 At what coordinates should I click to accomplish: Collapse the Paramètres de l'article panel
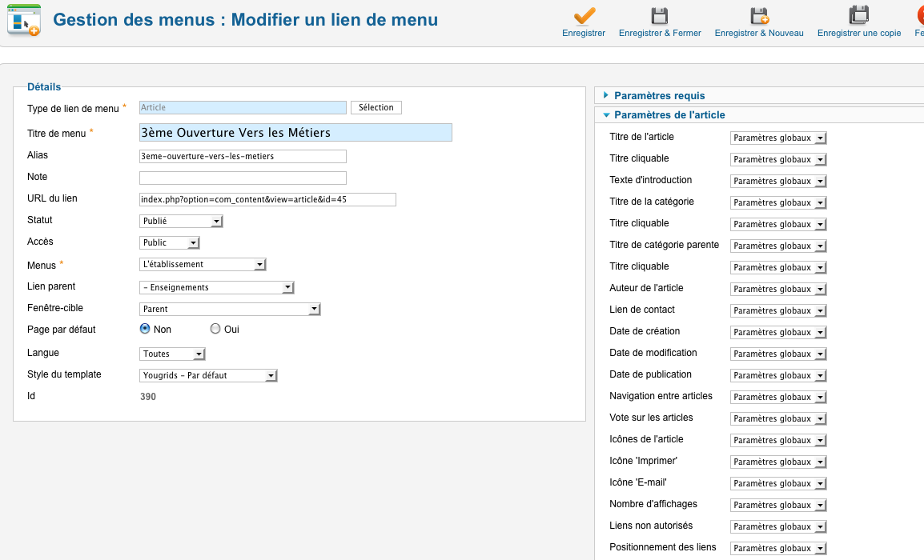click(669, 115)
